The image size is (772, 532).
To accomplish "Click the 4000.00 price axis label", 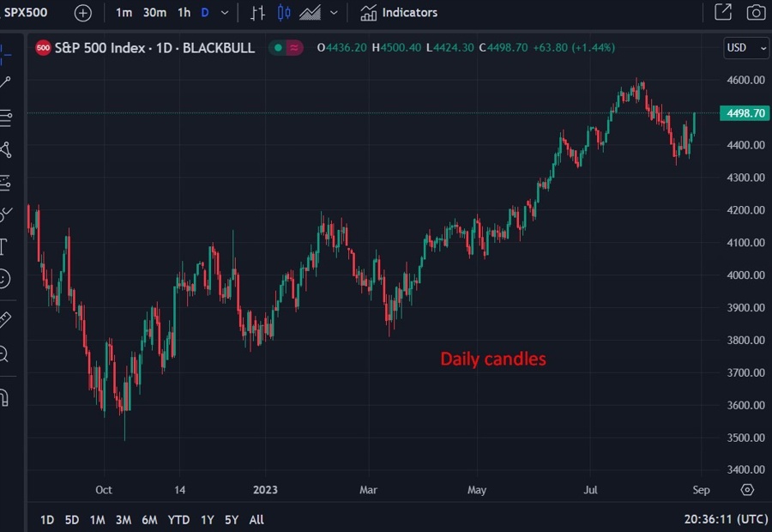I will point(746,275).
